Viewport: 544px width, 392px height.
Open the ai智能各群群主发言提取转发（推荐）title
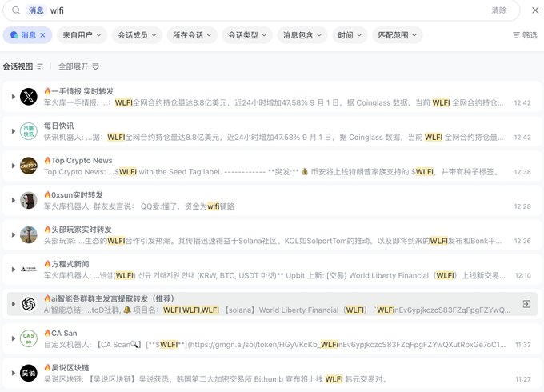point(109,298)
